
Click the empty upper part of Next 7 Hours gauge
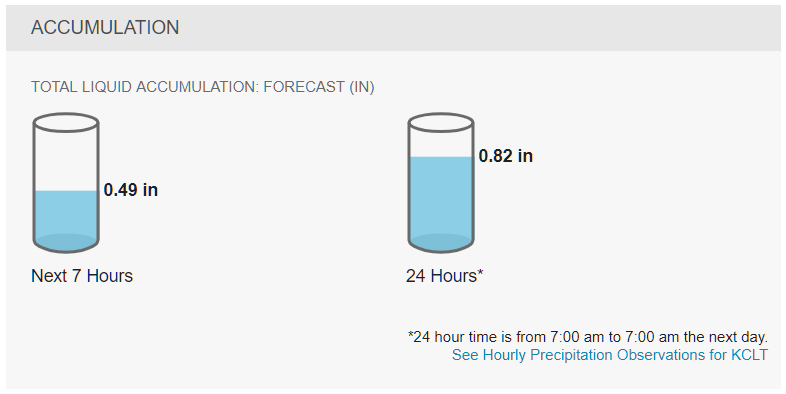(x=66, y=160)
